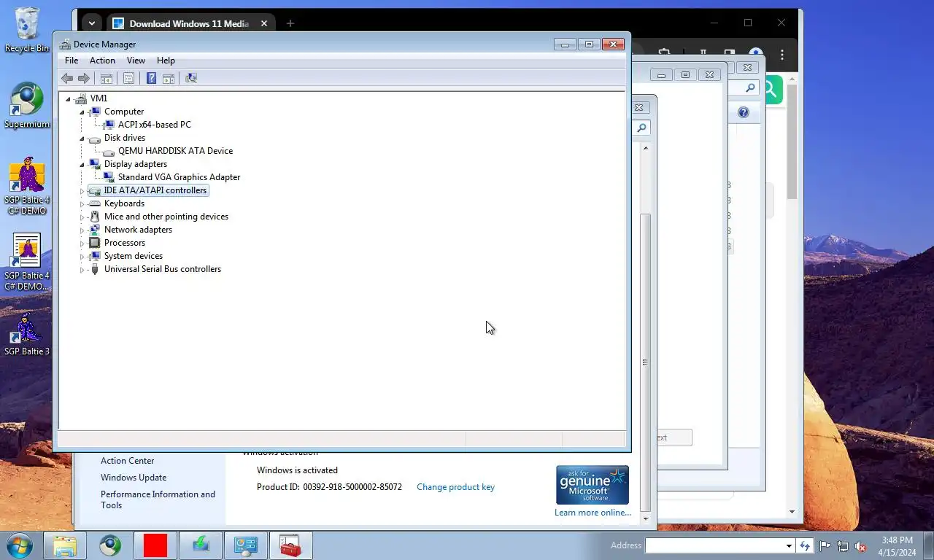Viewport: 934px width, 560px height.
Task: Click the IDE ATA/ATAPI controllers icon
Action: point(94,190)
